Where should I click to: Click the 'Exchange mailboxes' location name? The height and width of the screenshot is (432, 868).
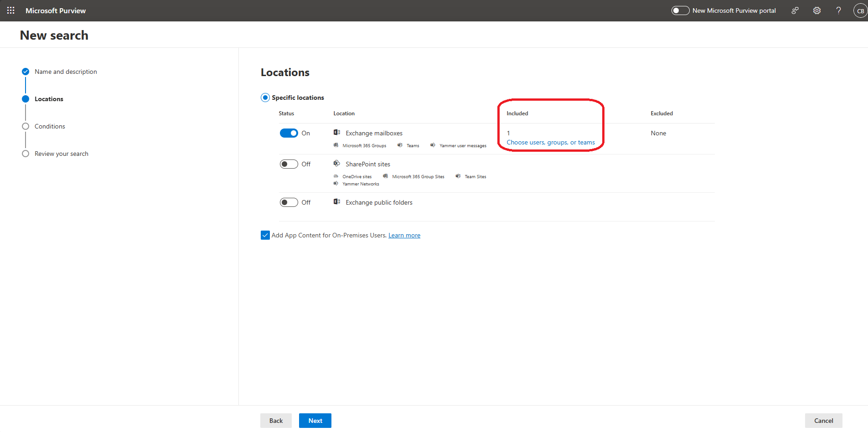click(374, 133)
